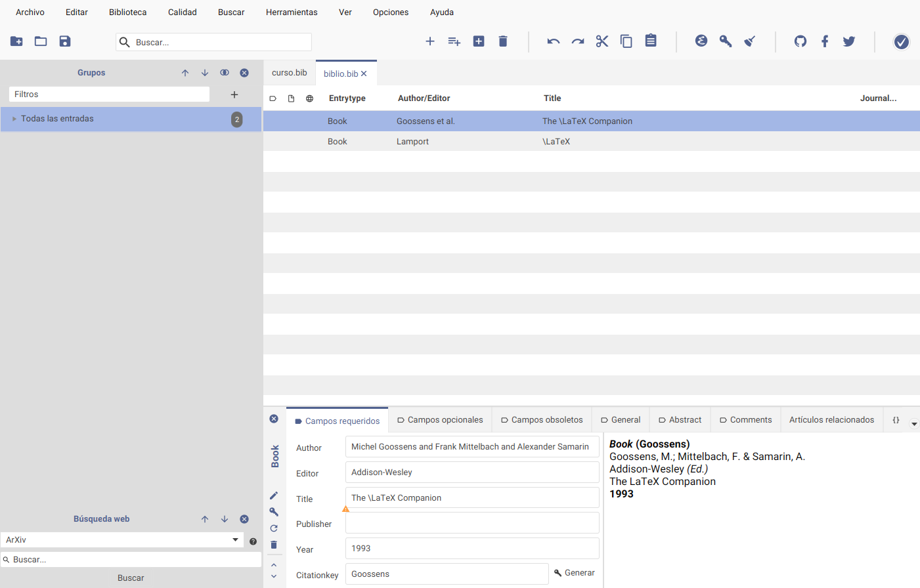The image size is (920, 588).
Task: Switch to Campos obsoletos tab
Action: click(542, 420)
